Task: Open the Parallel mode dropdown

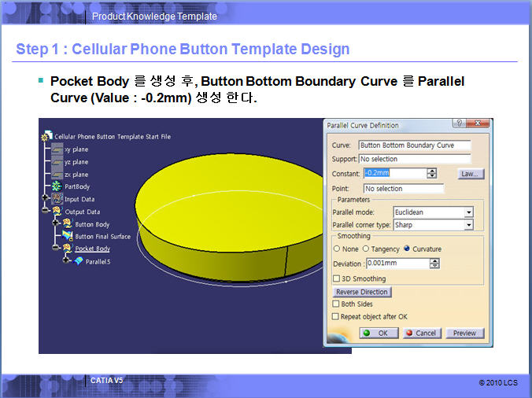Action: (469, 212)
